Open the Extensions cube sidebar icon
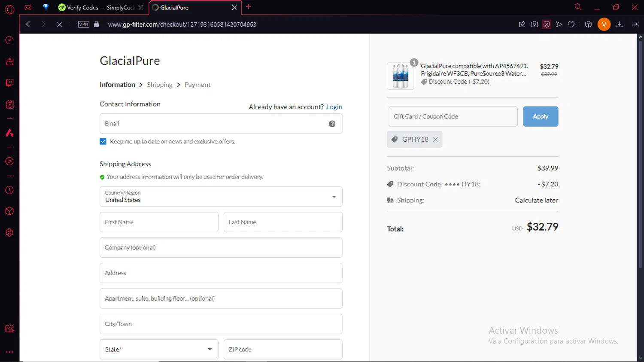The image size is (644, 362). tap(9, 211)
